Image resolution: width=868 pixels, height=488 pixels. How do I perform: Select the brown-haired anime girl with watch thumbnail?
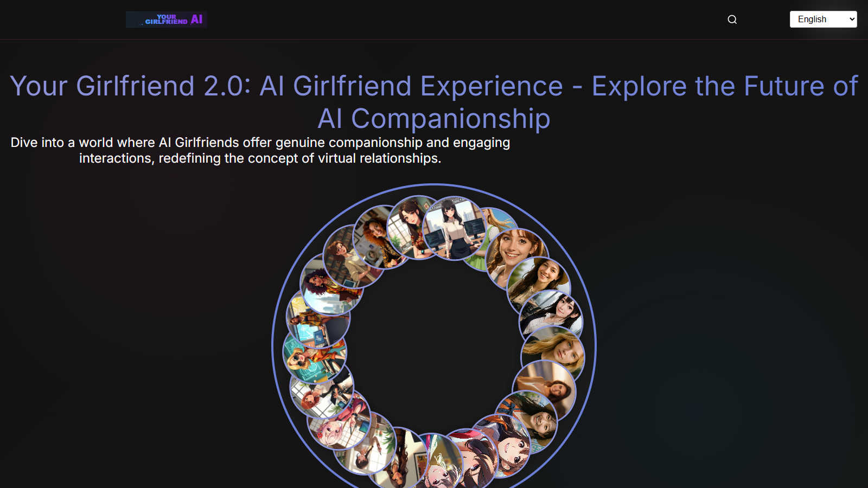[x=418, y=227]
